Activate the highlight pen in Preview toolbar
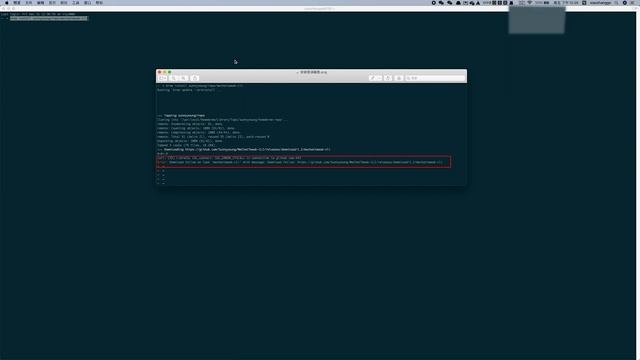640x360 pixels. pyautogui.click(x=372, y=78)
